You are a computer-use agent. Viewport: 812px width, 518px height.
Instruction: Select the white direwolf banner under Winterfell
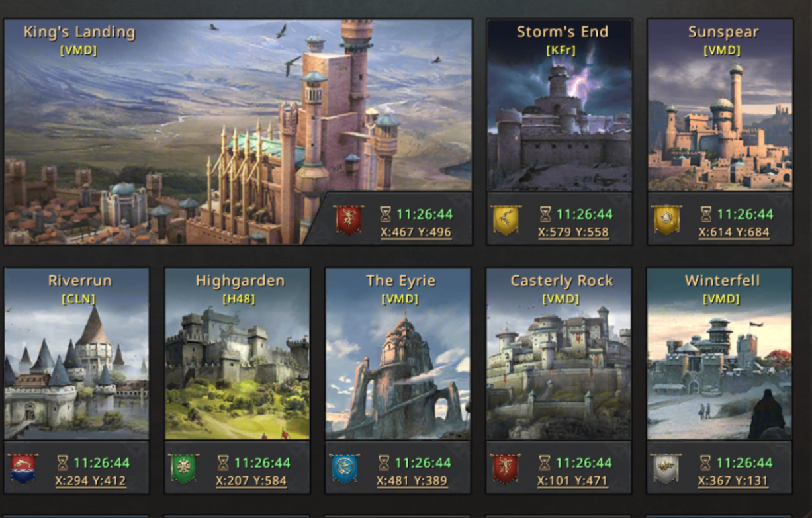[x=666, y=468]
